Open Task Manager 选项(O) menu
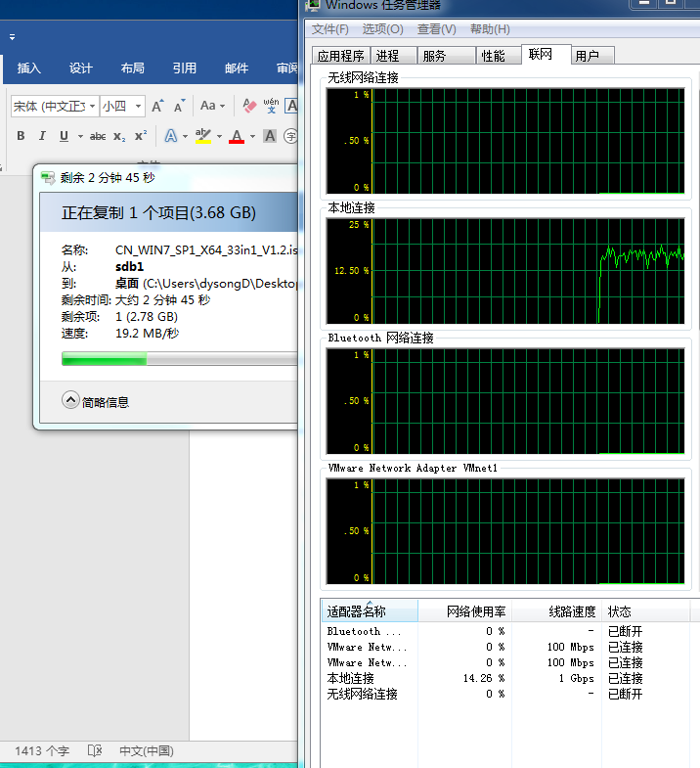Image resolution: width=700 pixels, height=768 pixels. [x=383, y=29]
